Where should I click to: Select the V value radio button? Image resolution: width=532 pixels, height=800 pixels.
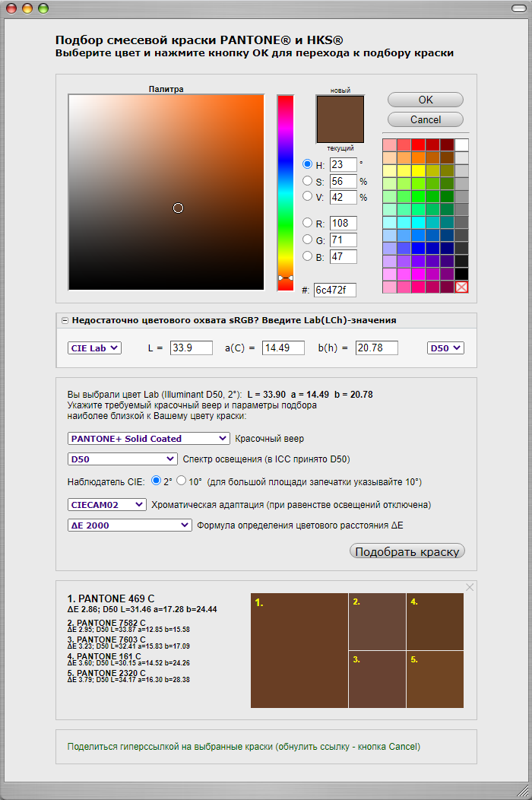click(x=307, y=196)
